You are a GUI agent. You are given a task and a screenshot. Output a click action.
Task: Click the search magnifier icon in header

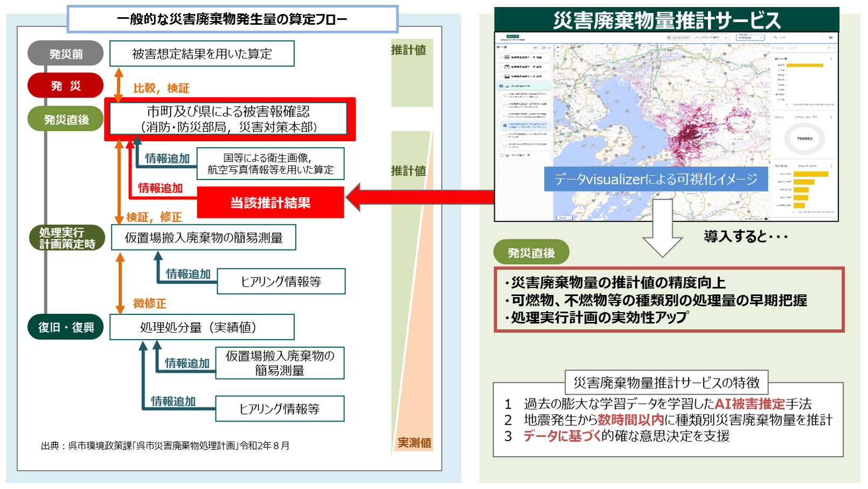[775, 38]
